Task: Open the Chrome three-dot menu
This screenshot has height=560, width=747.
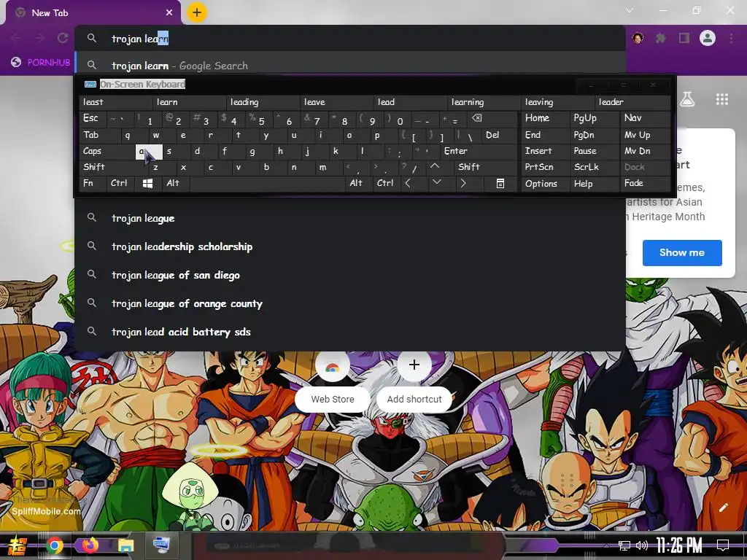Action: (731, 38)
